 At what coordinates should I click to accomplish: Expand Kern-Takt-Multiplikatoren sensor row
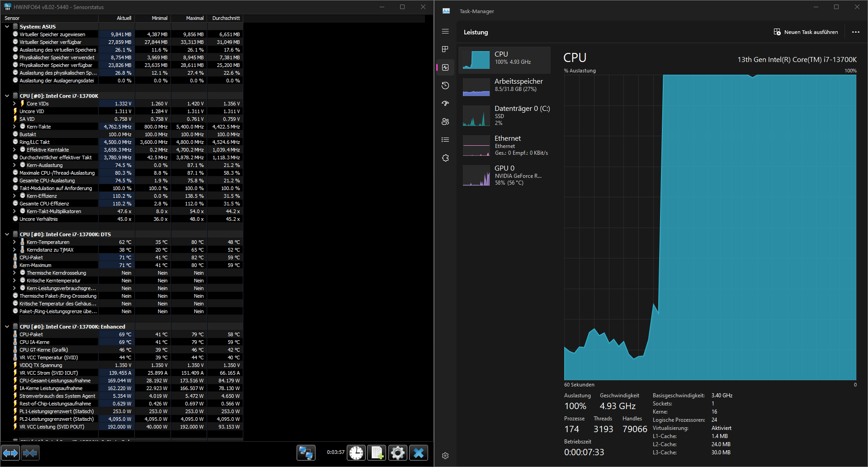(14, 211)
